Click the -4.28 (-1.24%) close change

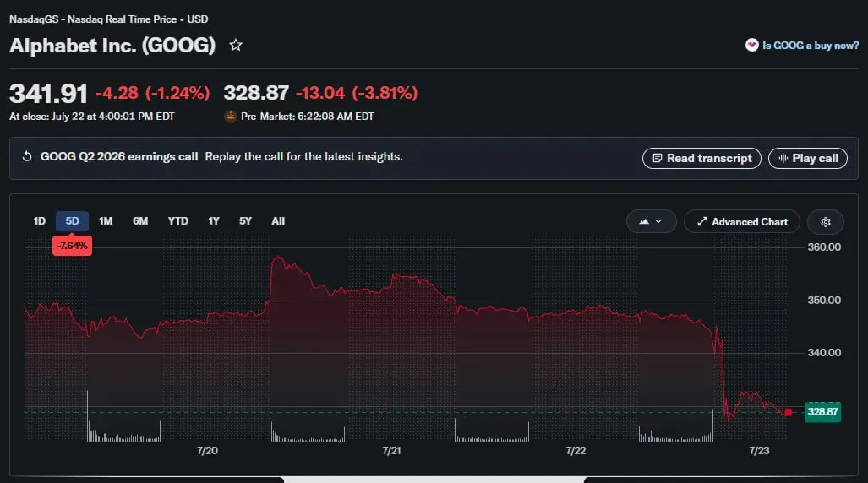[153, 93]
